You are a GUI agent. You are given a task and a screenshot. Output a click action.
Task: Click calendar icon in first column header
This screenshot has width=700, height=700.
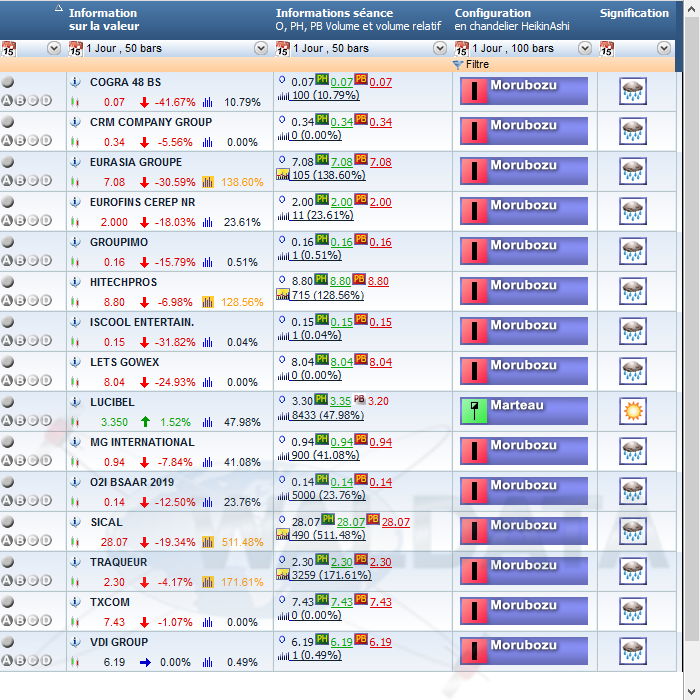[8, 48]
